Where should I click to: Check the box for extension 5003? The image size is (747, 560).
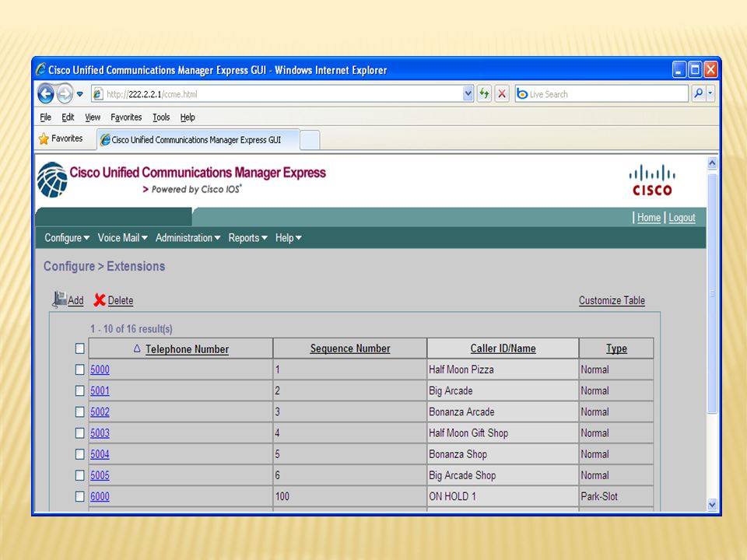[x=79, y=433]
